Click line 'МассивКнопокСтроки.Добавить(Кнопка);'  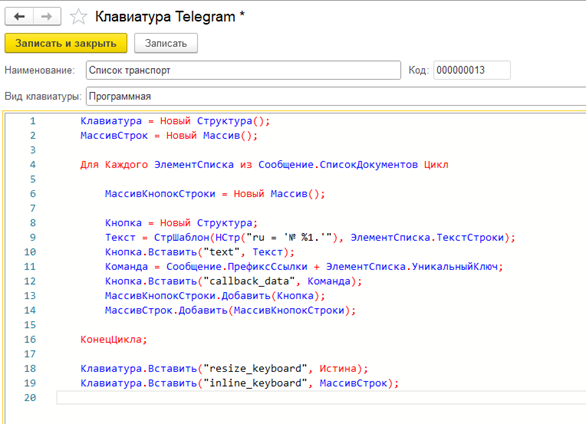click(215, 296)
